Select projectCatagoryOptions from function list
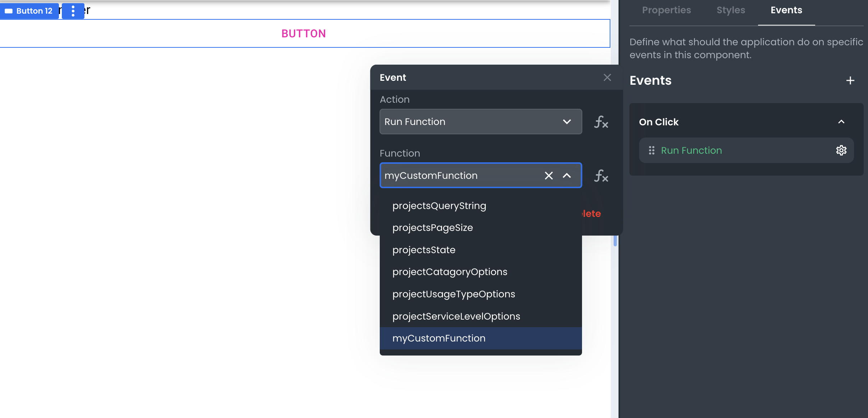 click(450, 272)
